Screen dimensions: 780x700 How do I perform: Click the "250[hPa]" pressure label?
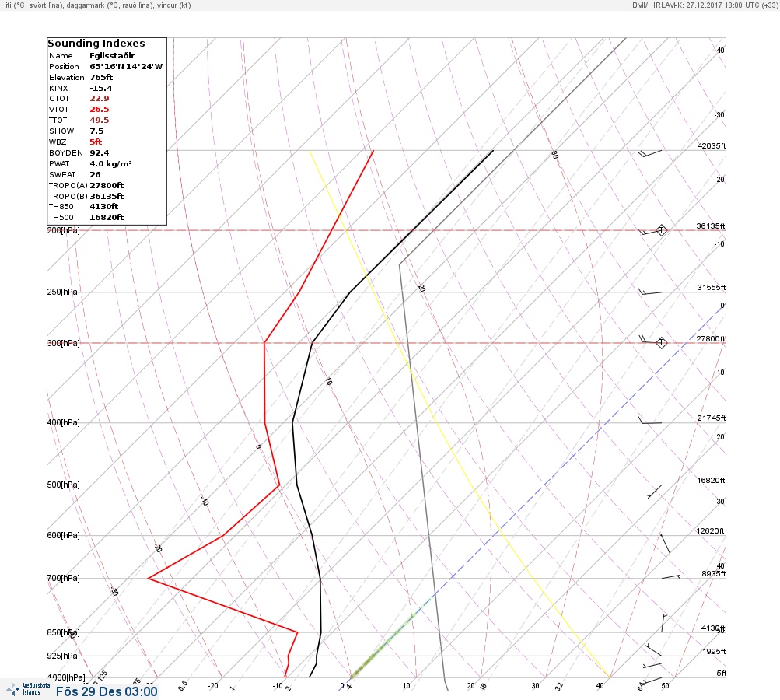click(63, 292)
